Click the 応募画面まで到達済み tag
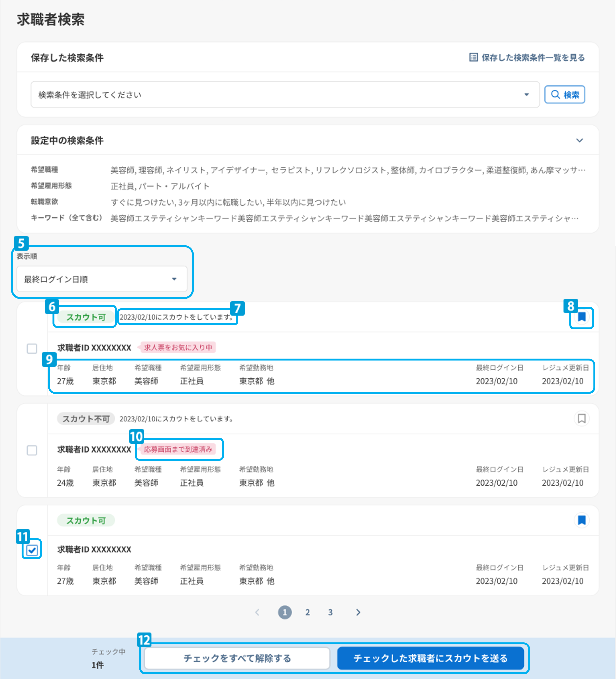The image size is (616, 679). (177, 449)
